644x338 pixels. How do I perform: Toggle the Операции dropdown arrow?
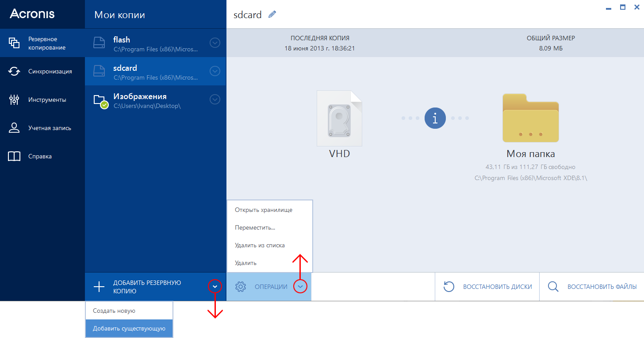pos(300,287)
